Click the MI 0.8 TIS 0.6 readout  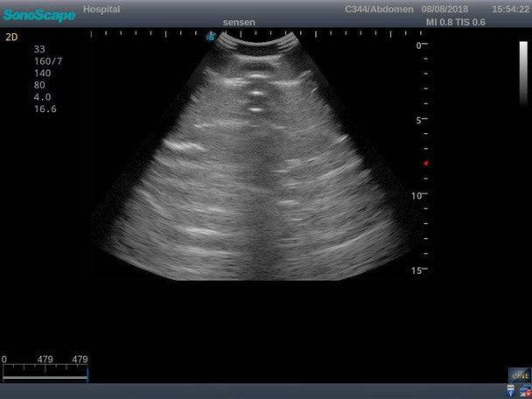(455, 23)
